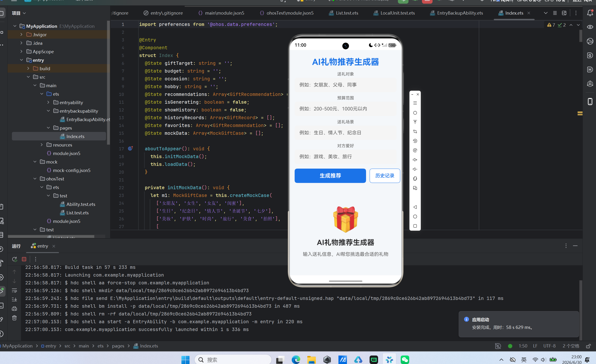Screen dimensions: 596x364
Task: Tap the emulator Home circle button
Action: tap(415, 217)
